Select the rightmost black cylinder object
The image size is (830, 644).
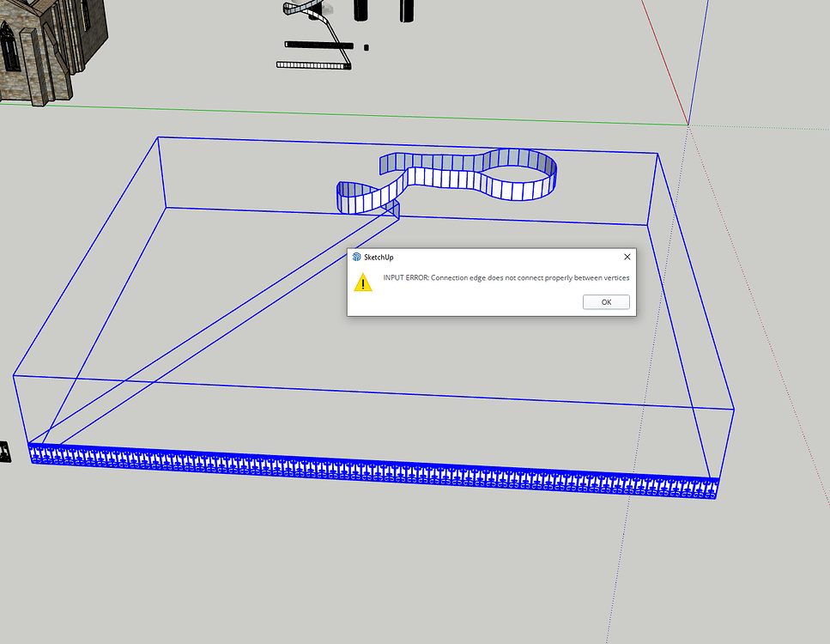405,10
